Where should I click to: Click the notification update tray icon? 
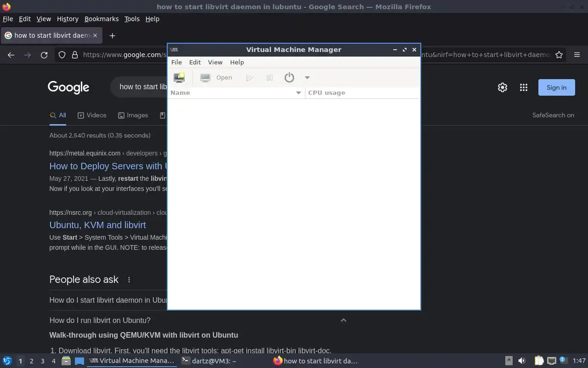click(x=563, y=361)
